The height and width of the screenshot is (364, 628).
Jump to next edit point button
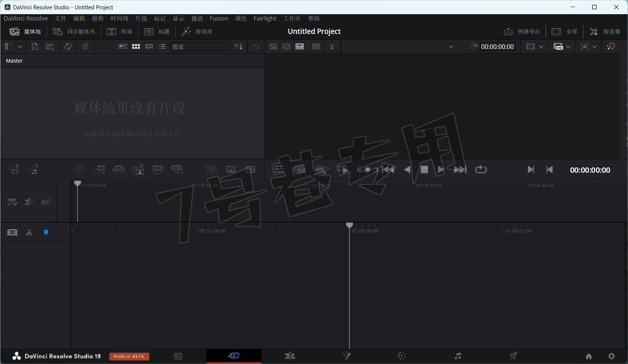tap(531, 170)
